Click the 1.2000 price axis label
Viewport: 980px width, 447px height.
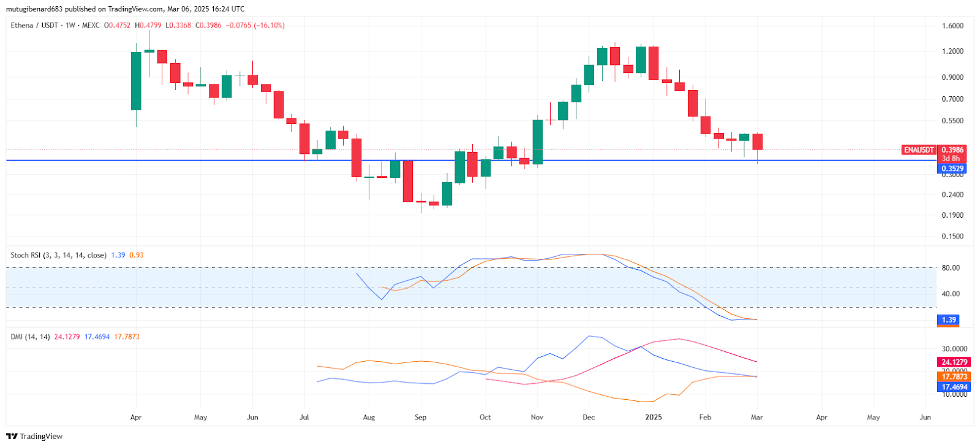click(x=952, y=51)
